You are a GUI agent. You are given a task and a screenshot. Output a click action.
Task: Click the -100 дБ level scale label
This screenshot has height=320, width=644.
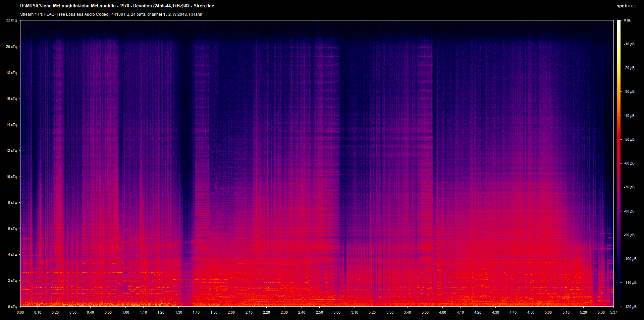(630, 259)
